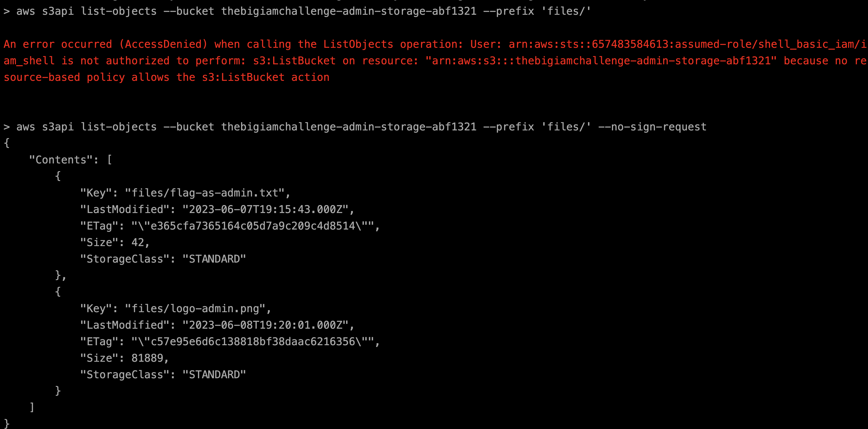This screenshot has height=429, width=868.
Task: Click the ETag value starting with c57e95e
Action: [x=253, y=341]
